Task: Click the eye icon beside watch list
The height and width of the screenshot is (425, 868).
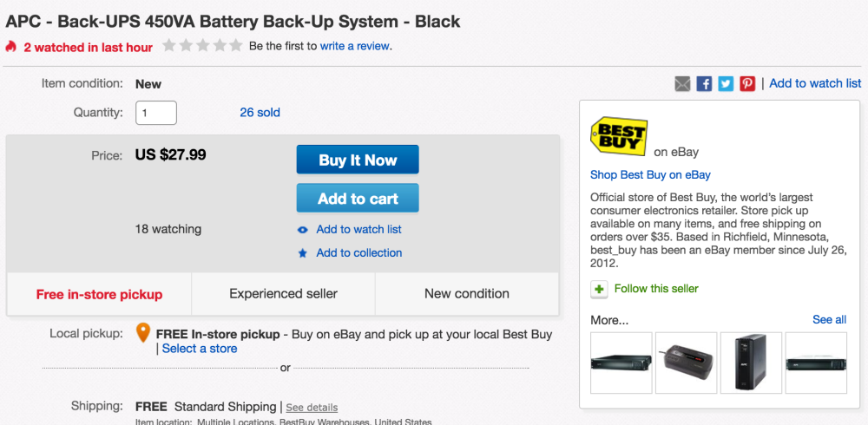Action: (x=303, y=230)
